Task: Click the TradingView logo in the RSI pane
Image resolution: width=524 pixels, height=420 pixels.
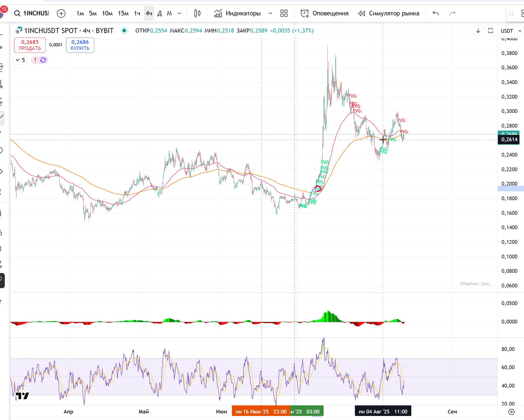Action: [x=22, y=396]
